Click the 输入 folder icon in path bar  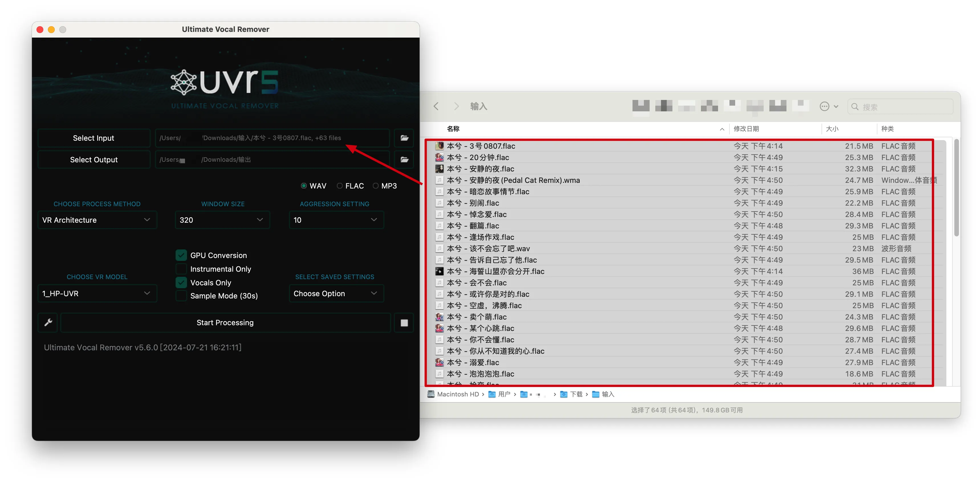(x=596, y=394)
